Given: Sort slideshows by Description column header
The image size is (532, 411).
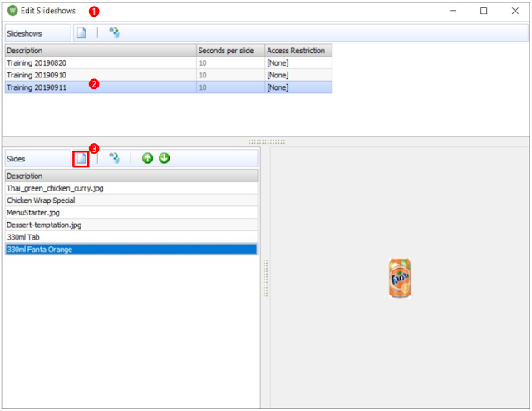Looking at the screenshot, I should 101,51.
